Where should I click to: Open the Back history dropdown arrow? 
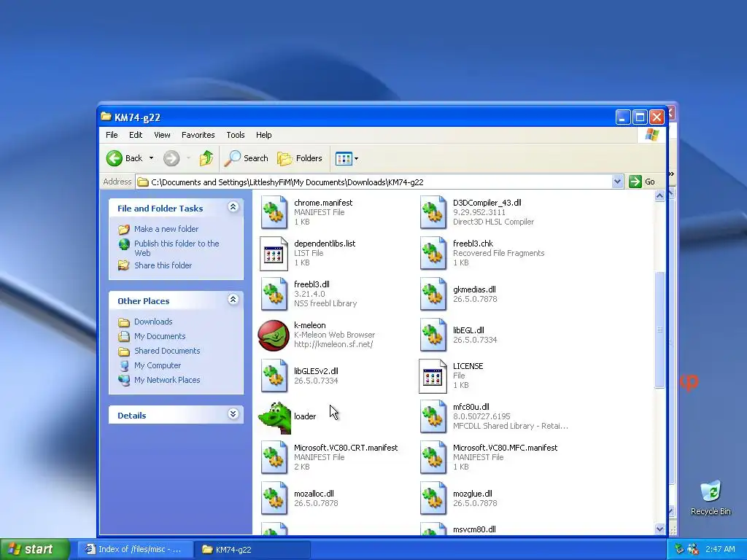coord(151,158)
